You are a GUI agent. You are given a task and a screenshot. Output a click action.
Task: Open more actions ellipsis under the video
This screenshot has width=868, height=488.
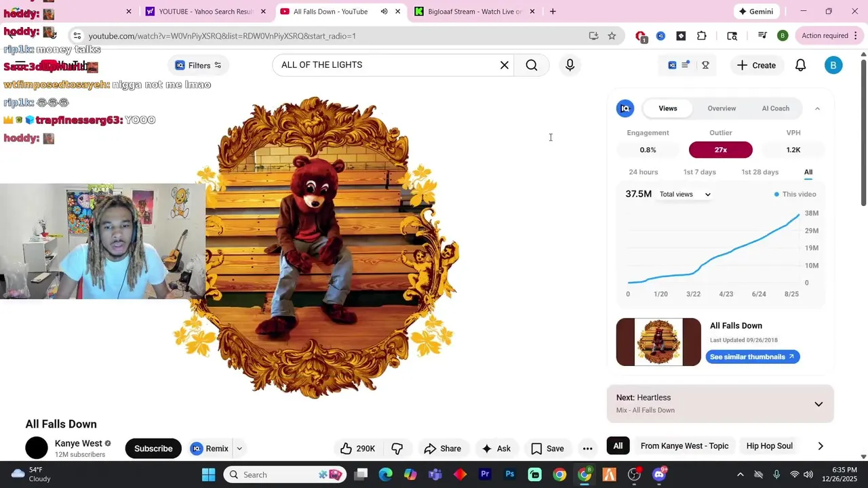pyautogui.click(x=587, y=449)
